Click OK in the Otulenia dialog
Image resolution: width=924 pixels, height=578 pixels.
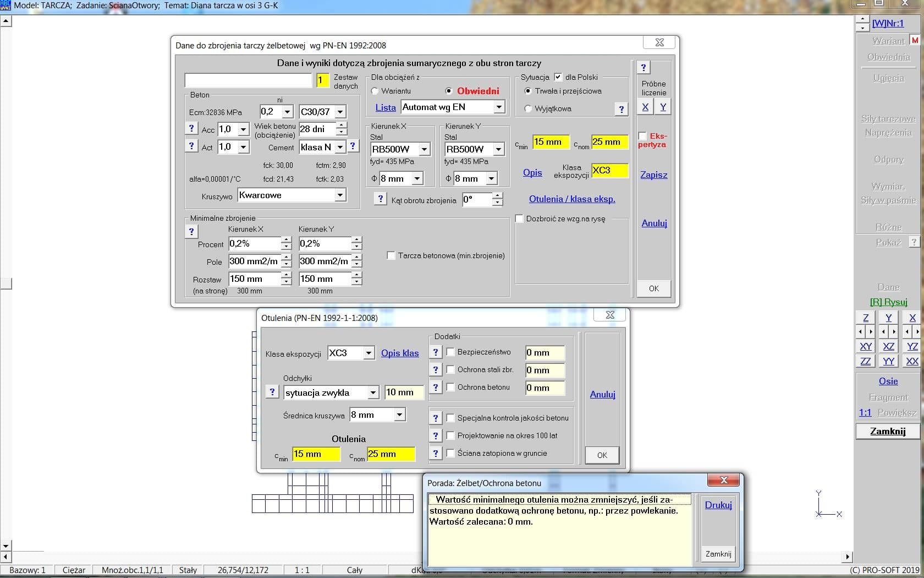click(602, 455)
